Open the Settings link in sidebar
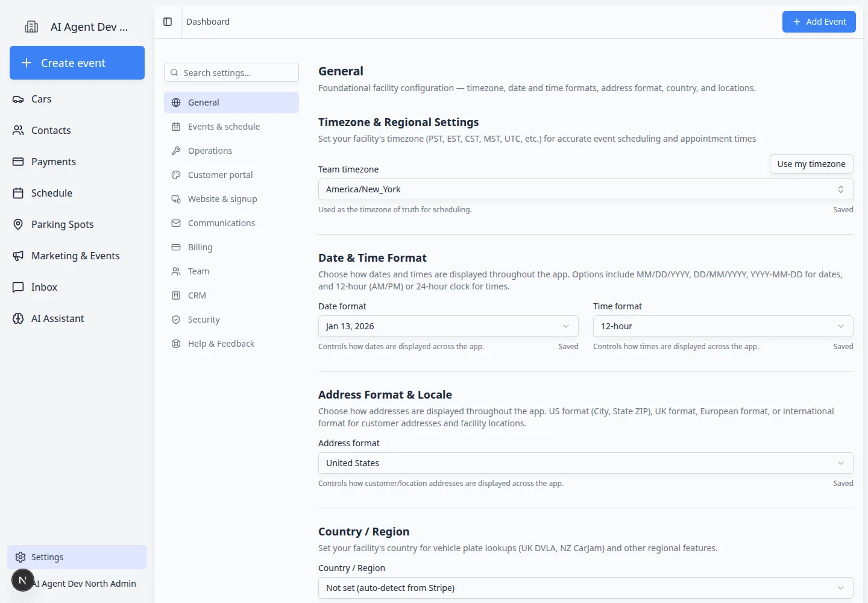 click(77, 557)
